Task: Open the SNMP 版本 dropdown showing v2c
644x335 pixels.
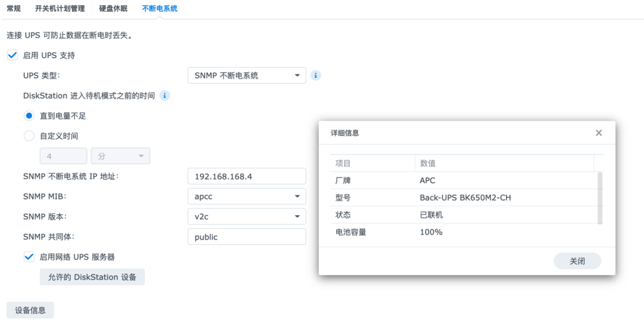Action: coord(247,216)
